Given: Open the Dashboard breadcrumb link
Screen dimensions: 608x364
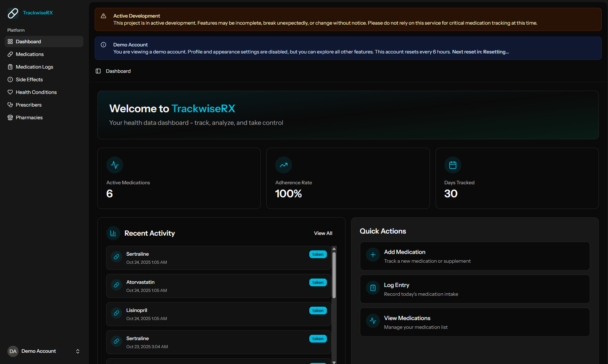Looking at the screenshot, I should click(118, 71).
